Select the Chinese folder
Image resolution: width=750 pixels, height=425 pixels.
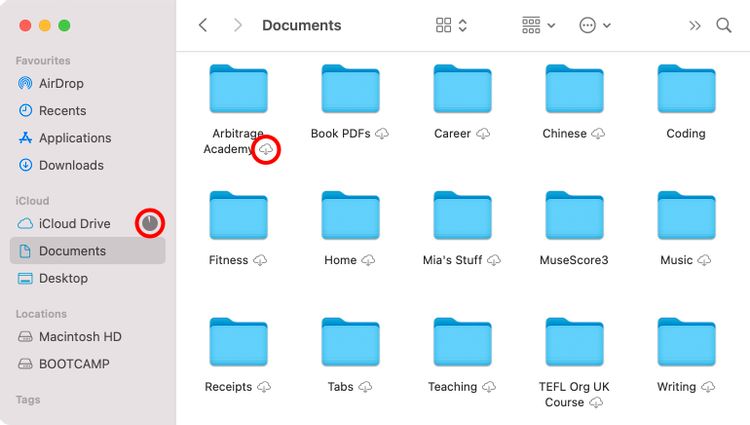coord(574,89)
